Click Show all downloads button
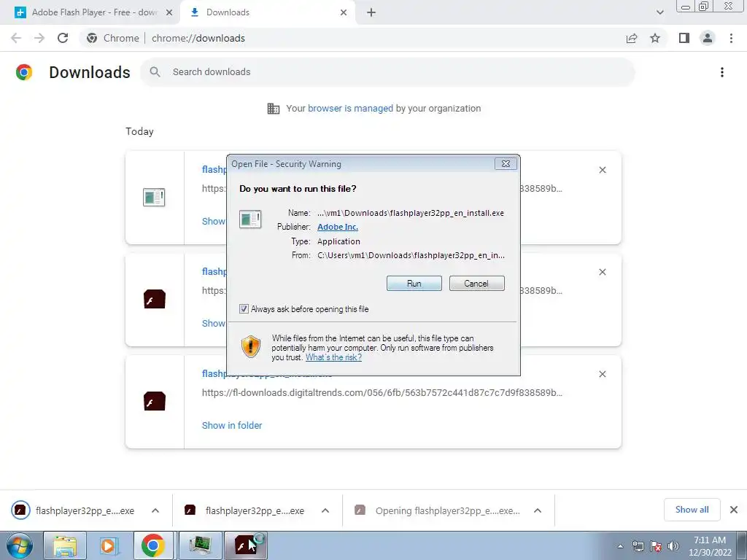This screenshot has height=560, width=747. 692,510
